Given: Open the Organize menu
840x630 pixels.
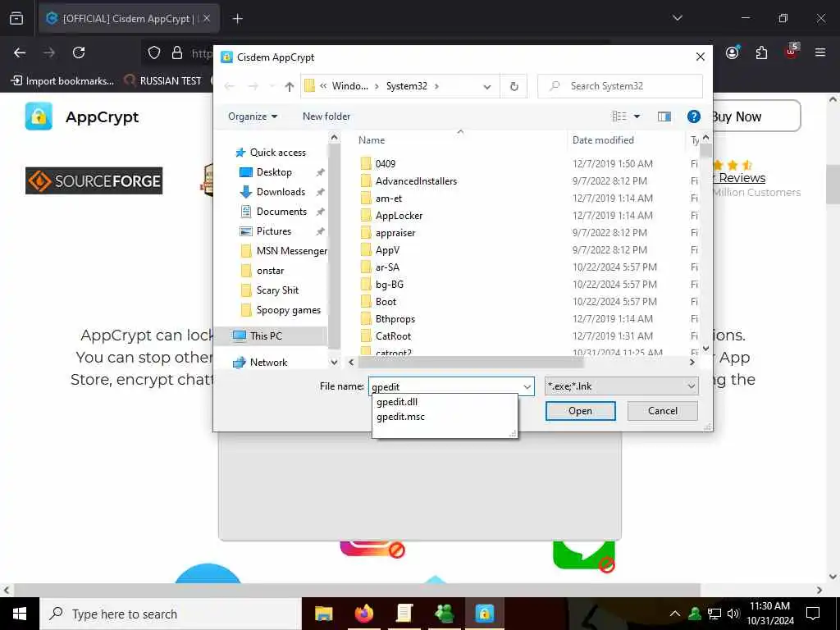Looking at the screenshot, I should click(x=253, y=116).
